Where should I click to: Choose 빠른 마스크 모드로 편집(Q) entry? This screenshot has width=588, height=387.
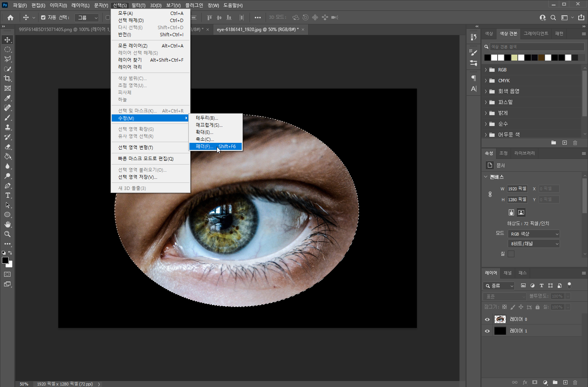pyautogui.click(x=151, y=159)
